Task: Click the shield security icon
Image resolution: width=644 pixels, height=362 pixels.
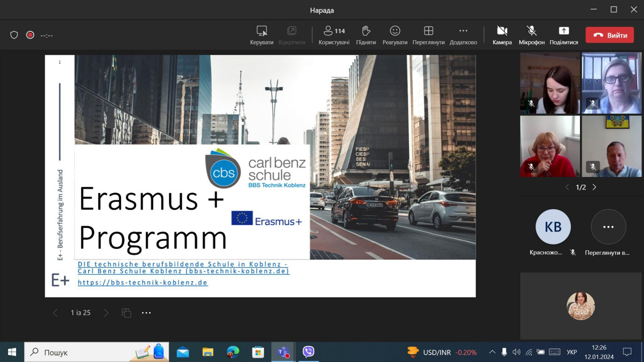Action: point(14,35)
